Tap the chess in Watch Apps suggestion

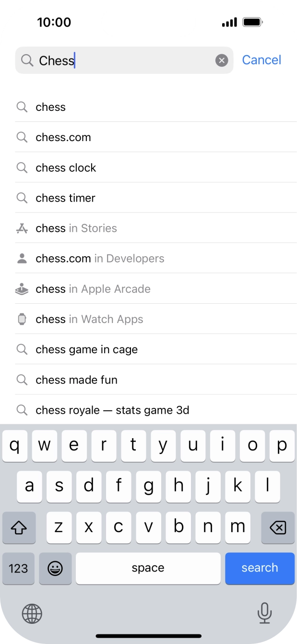89,319
